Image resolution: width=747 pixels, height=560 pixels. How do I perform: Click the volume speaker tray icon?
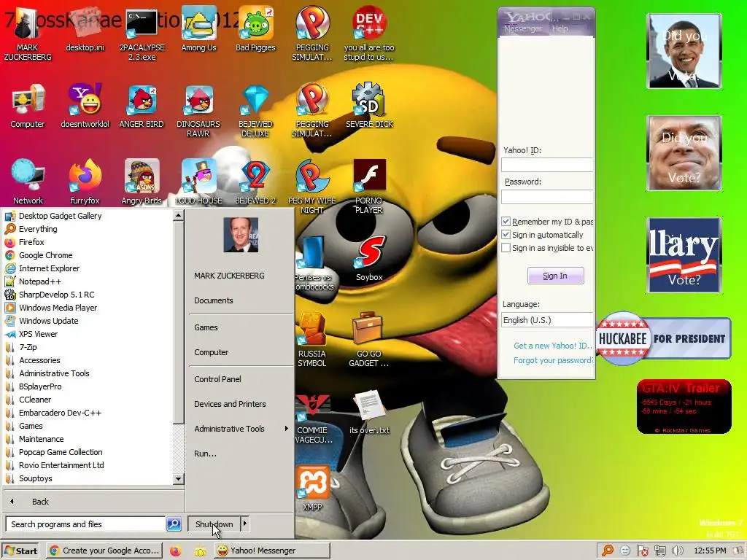(677, 551)
